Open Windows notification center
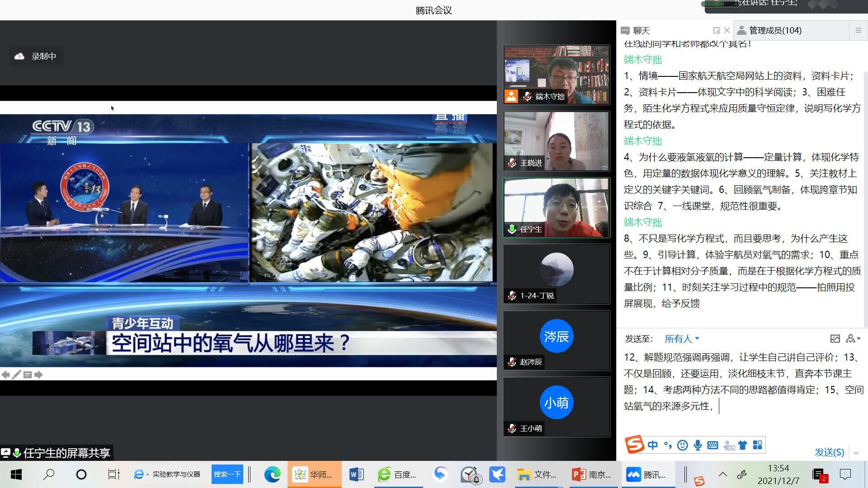This screenshot has height=488, width=868. click(845, 474)
